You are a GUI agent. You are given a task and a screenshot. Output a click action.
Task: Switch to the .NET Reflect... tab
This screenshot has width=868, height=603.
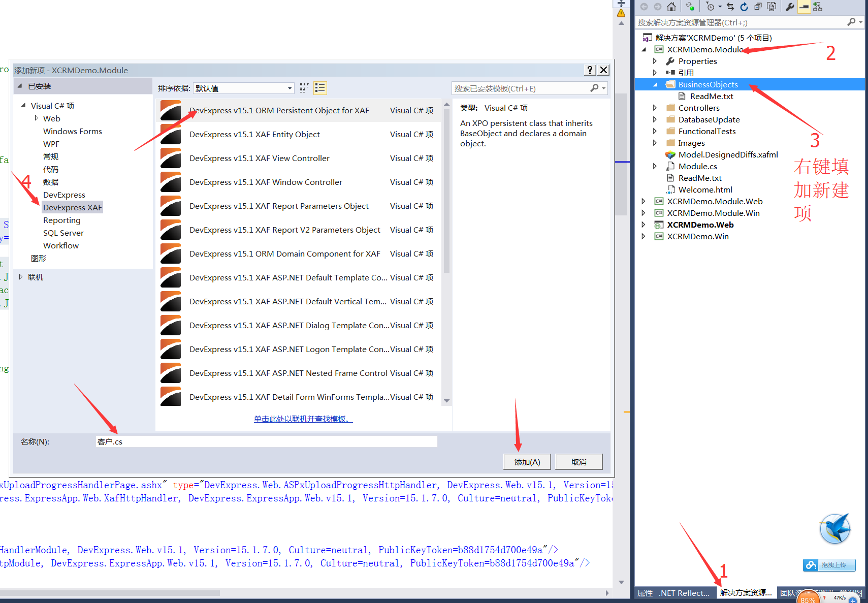point(684,593)
